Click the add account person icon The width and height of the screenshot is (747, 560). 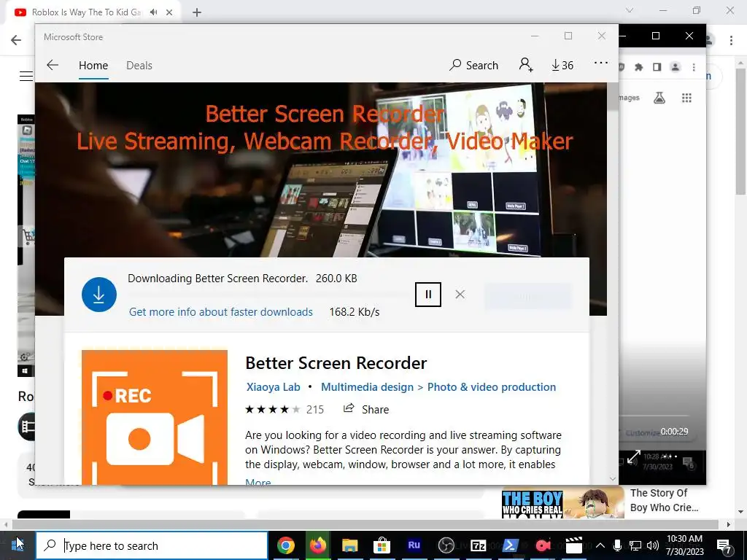525,65
